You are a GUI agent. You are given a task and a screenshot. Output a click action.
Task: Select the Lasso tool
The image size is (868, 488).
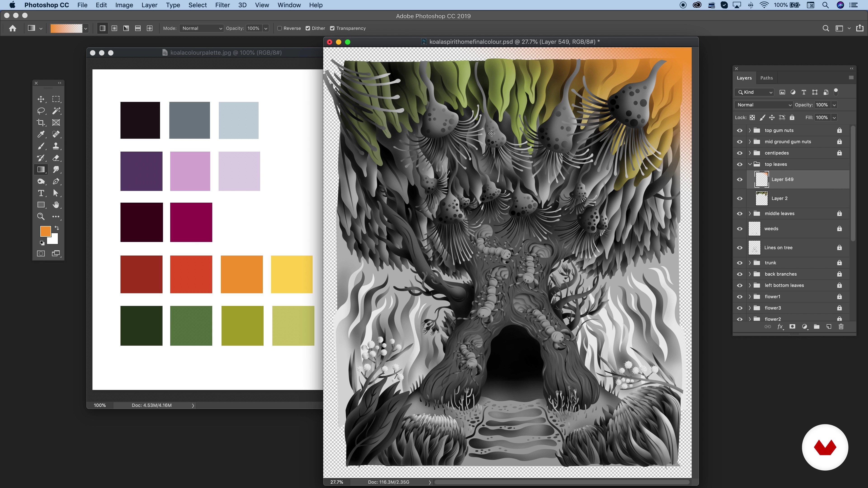(x=41, y=111)
